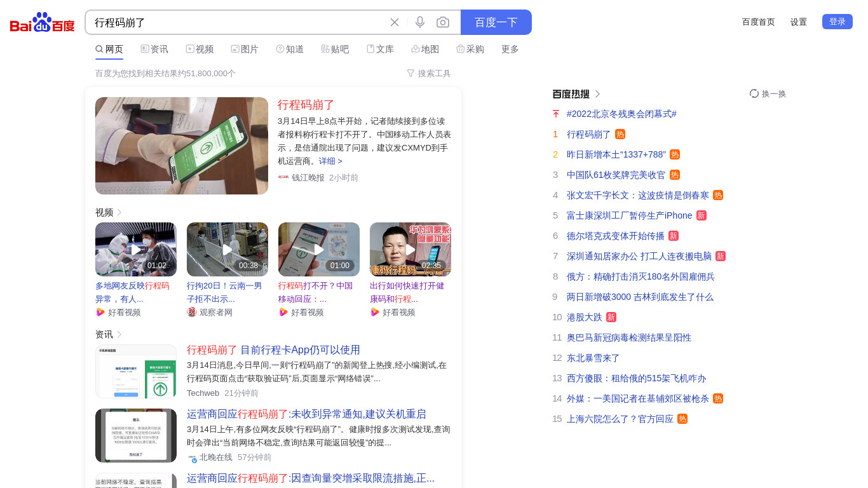This screenshot has height=488, width=868.
Task: Switch to 知道 tab
Action: pyautogui.click(x=290, y=49)
